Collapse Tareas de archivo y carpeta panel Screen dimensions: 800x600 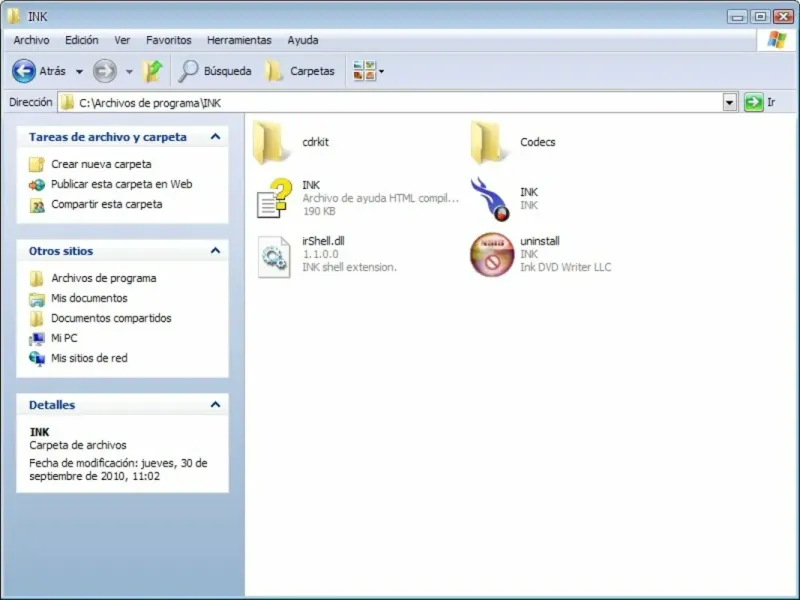coord(215,137)
